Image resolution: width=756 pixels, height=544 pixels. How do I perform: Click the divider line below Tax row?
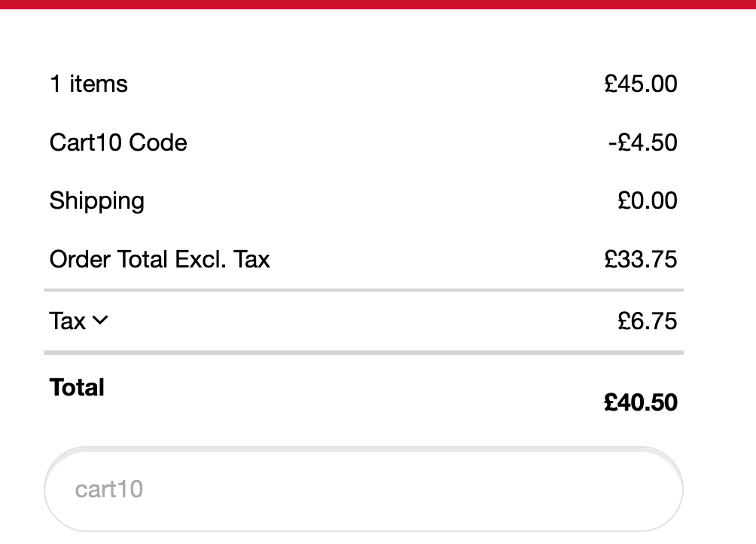tap(364, 353)
